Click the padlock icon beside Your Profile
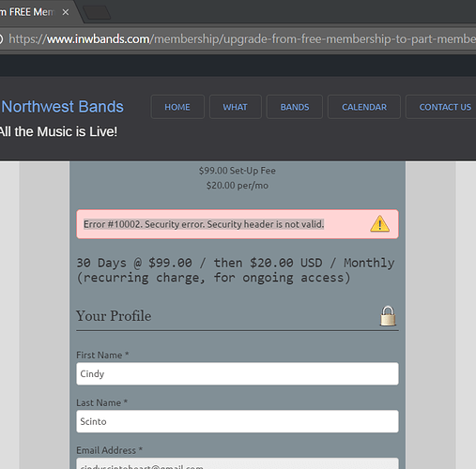The height and width of the screenshot is (469, 476). click(x=388, y=316)
